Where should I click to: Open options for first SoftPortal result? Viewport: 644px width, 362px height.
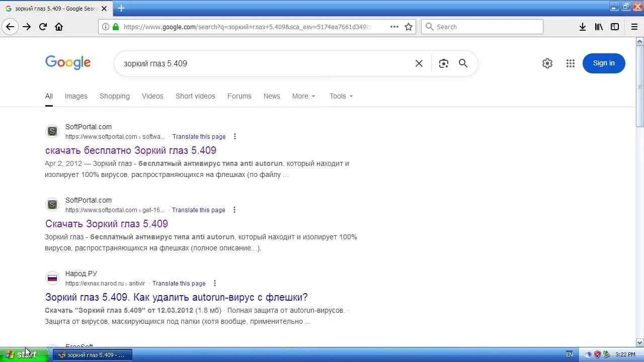[234, 137]
